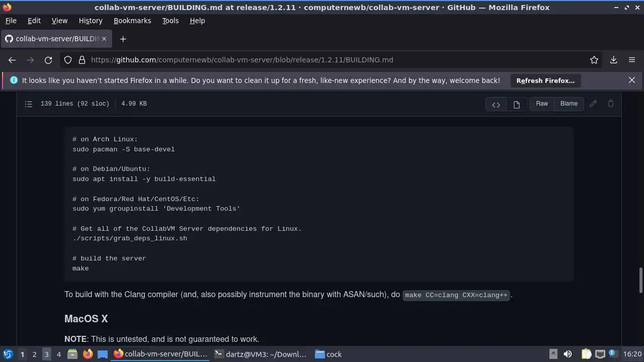This screenshot has width=644, height=362.
Task: Go back using the back arrow
Action: tap(12, 60)
